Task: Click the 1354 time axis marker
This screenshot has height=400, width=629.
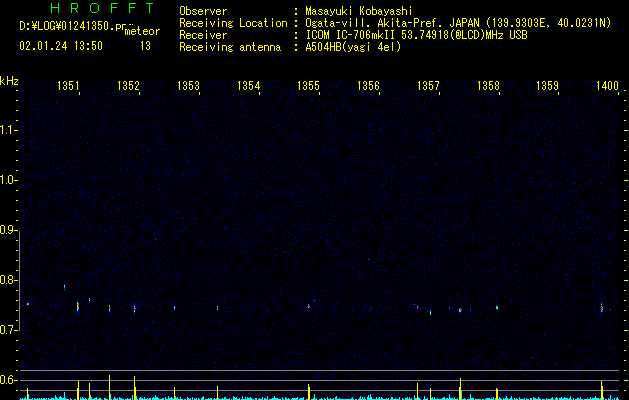Action: pos(248,85)
